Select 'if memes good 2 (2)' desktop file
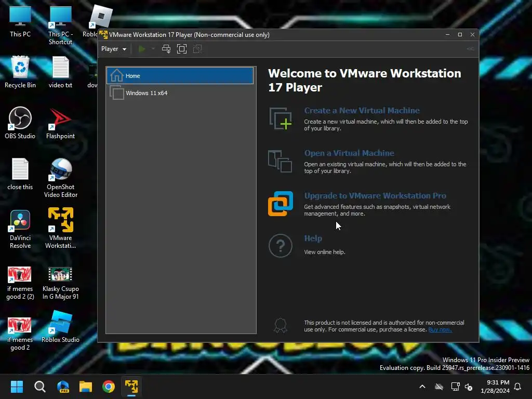 pyautogui.click(x=20, y=283)
